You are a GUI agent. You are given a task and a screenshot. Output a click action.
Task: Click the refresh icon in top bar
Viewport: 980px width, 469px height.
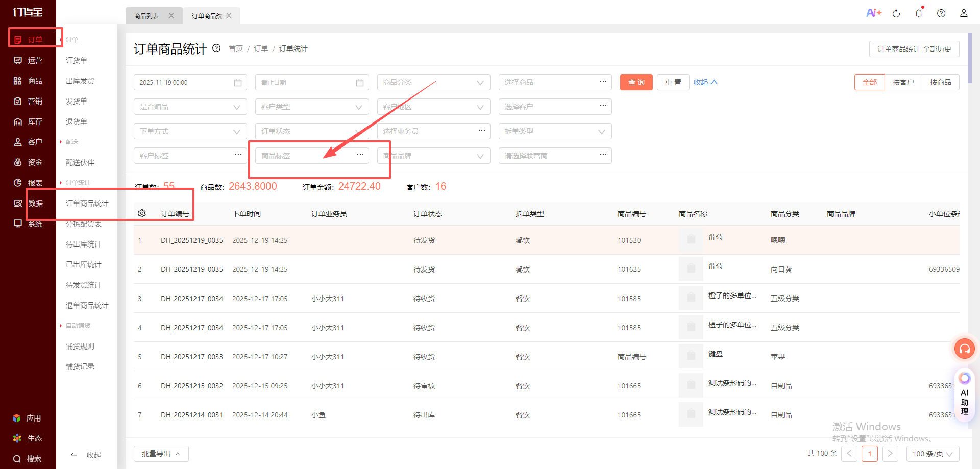coord(896,14)
